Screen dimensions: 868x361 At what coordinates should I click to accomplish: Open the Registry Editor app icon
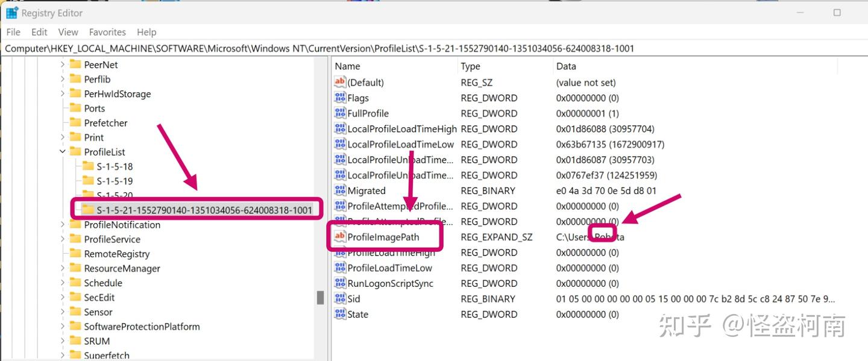(x=11, y=12)
